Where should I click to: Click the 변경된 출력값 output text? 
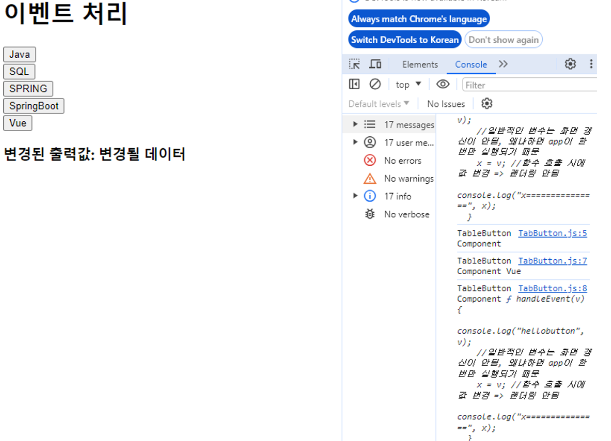(x=94, y=154)
